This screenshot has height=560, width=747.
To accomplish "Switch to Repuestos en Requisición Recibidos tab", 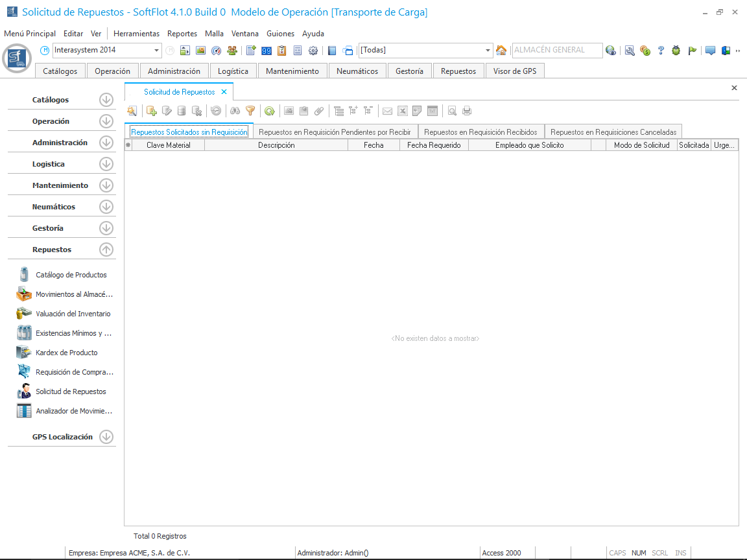I will [480, 132].
